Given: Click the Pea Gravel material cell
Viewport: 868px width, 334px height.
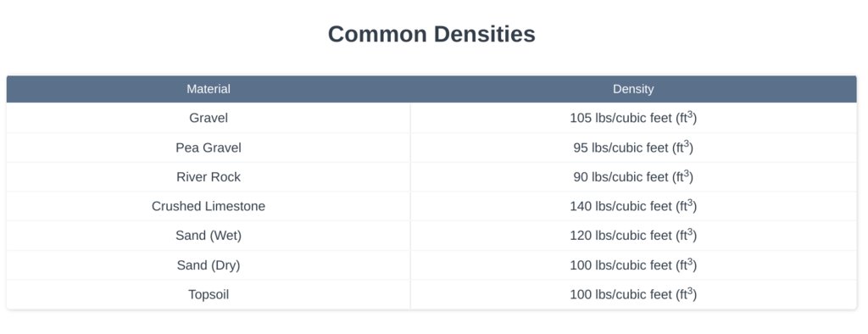Looking at the screenshot, I should pos(209,148).
